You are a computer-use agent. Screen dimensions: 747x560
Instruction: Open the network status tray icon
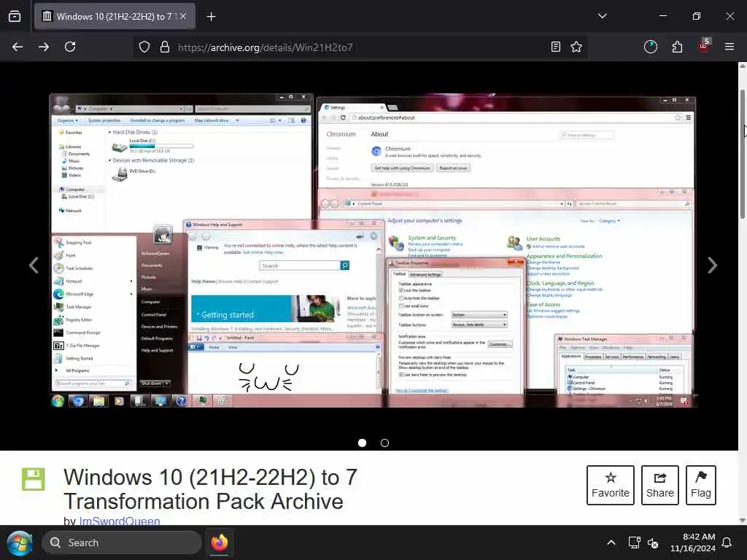(634, 542)
